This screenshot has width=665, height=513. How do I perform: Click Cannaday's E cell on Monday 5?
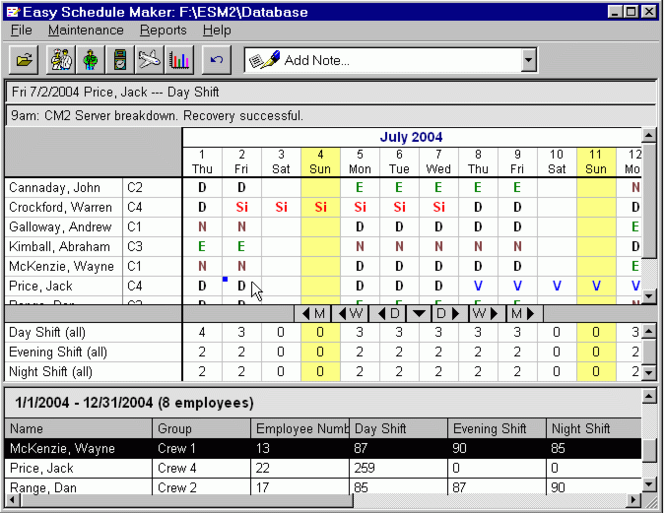coord(360,187)
